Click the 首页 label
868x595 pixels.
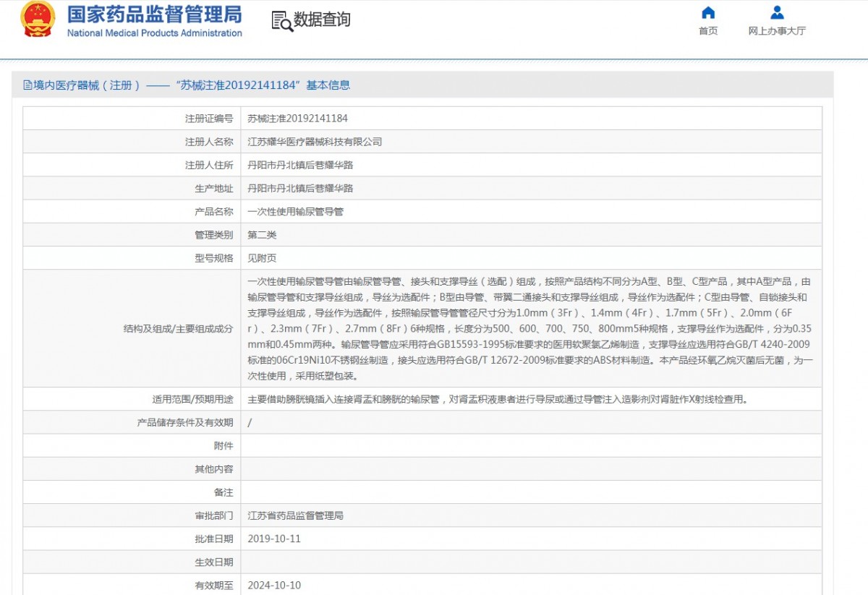[x=708, y=31]
